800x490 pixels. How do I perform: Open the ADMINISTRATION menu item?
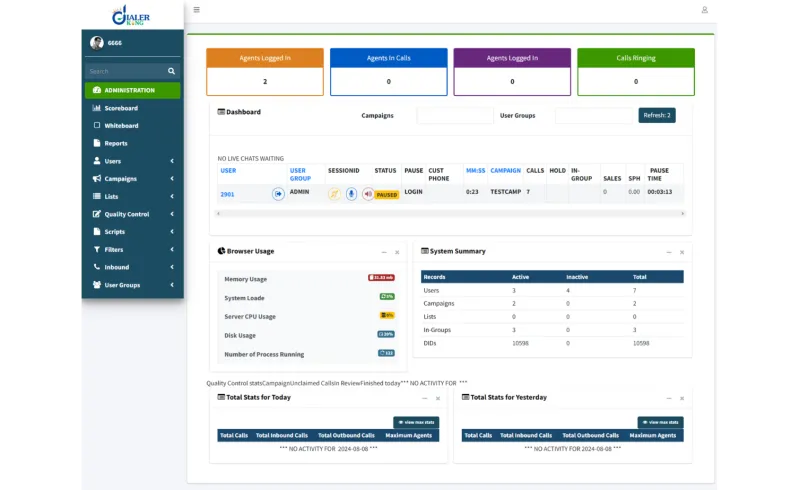point(133,90)
